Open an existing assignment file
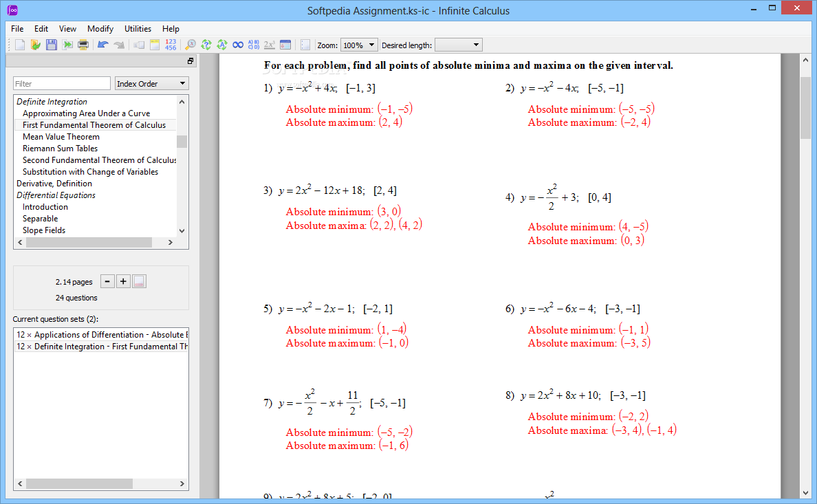The height and width of the screenshot is (504, 817). click(36, 45)
